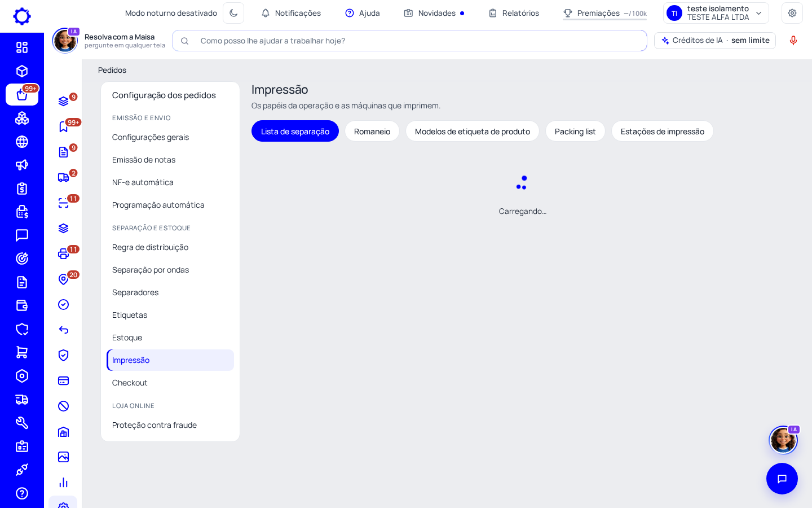Expand the teste isolamento account dropdown
The image size is (812, 508).
716,13
